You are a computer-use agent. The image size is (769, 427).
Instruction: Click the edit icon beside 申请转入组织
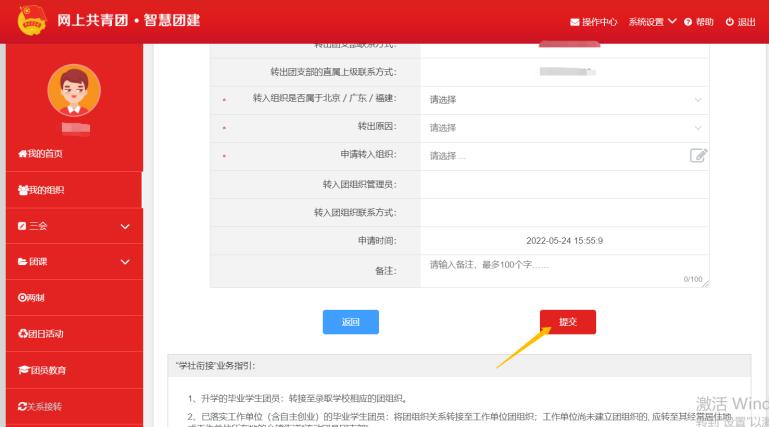pos(698,155)
